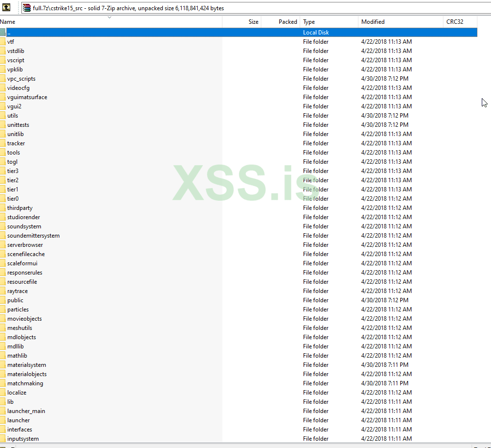Sort by Type column header
Screen dimensions: 491x448
click(x=329, y=21)
